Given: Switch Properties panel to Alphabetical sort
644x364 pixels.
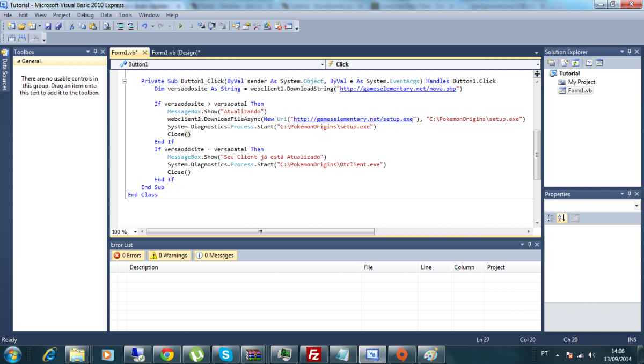Looking at the screenshot, I should point(561,218).
